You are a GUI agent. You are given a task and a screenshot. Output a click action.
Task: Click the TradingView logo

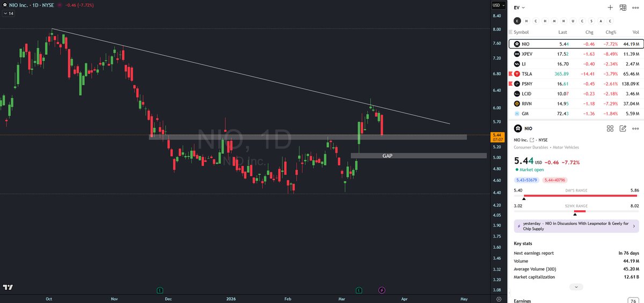coord(8,288)
